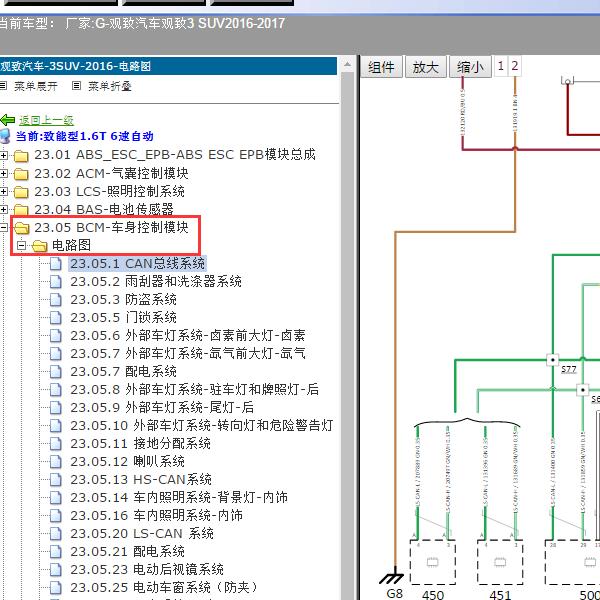600x600 pixels.
Task: Select 23.05.1 CAN总线系统 entry
Action: click(x=137, y=264)
